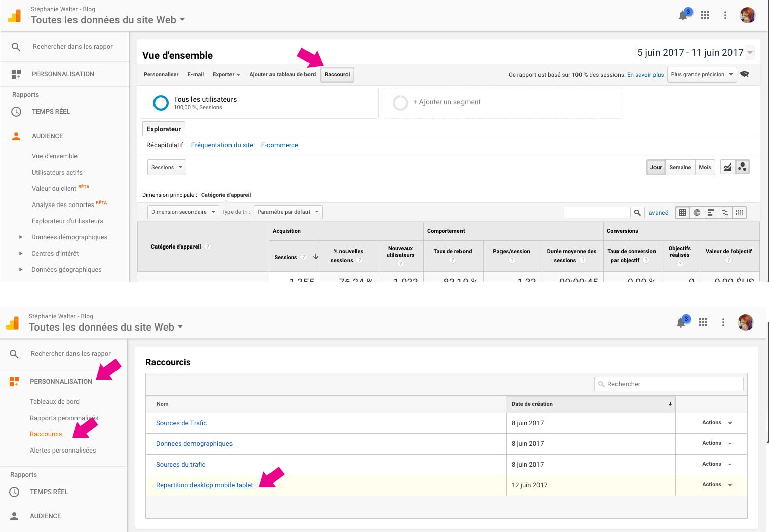Switch to Fréquentation du site tab
This screenshot has width=770, height=532.
pyautogui.click(x=222, y=145)
